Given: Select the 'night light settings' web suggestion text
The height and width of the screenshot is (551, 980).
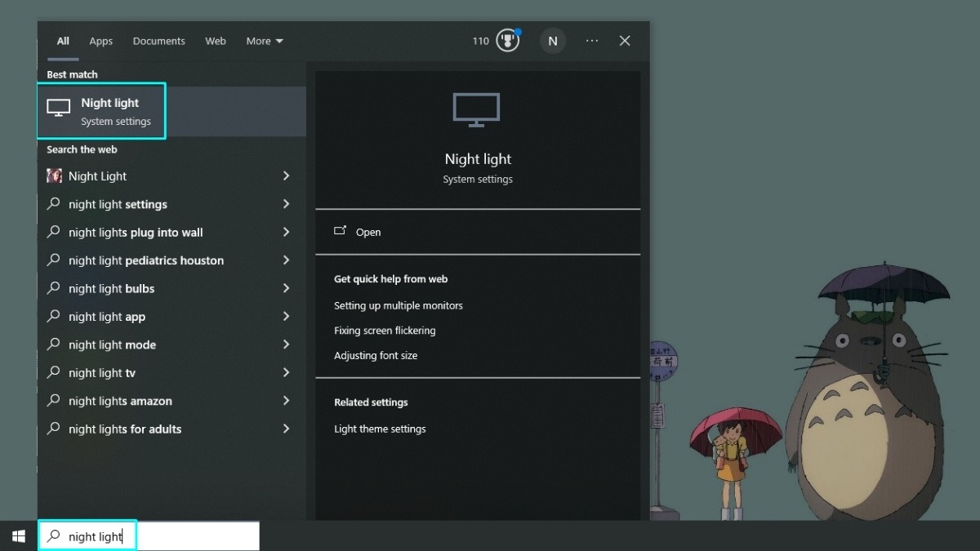Looking at the screenshot, I should click(x=118, y=204).
